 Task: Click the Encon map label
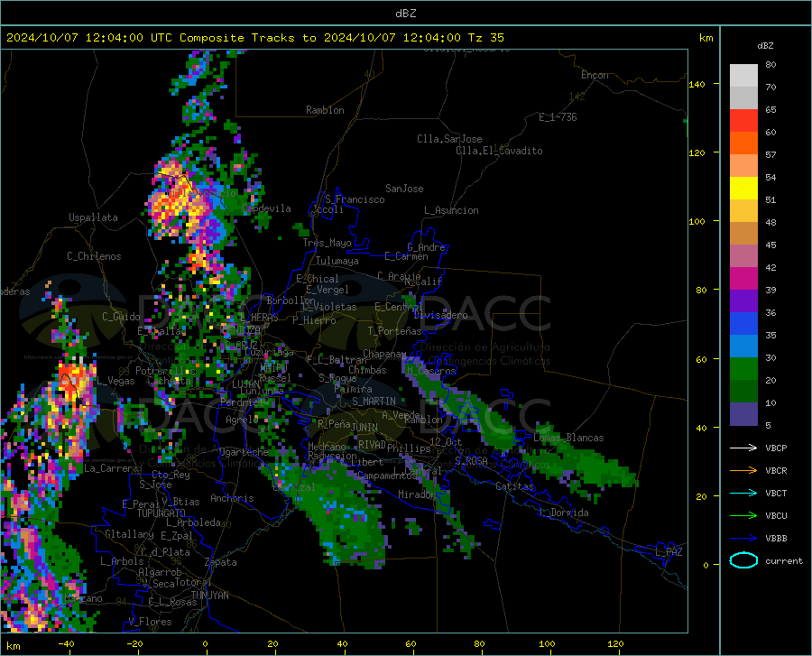(x=595, y=75)
